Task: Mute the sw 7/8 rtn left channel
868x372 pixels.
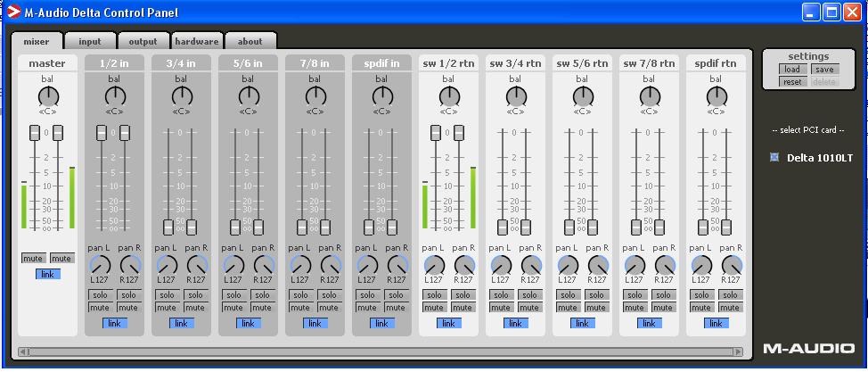Action: [x=635, y=308]
